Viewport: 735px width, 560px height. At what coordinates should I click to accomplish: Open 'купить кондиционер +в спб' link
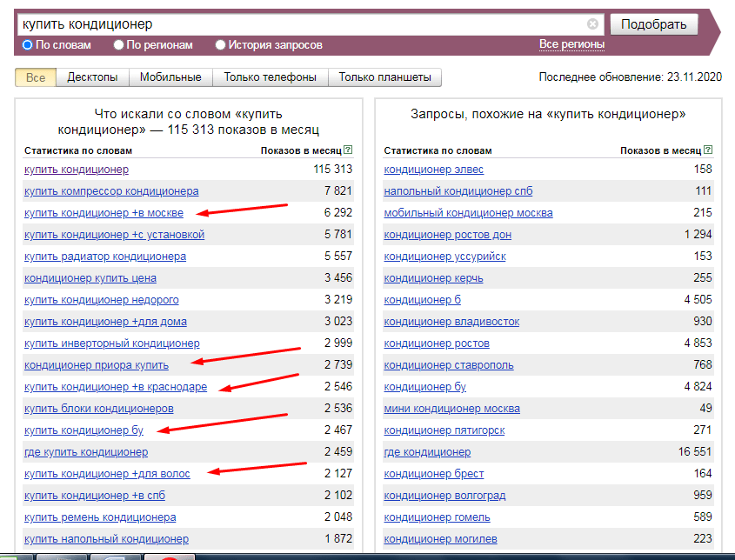95,496
